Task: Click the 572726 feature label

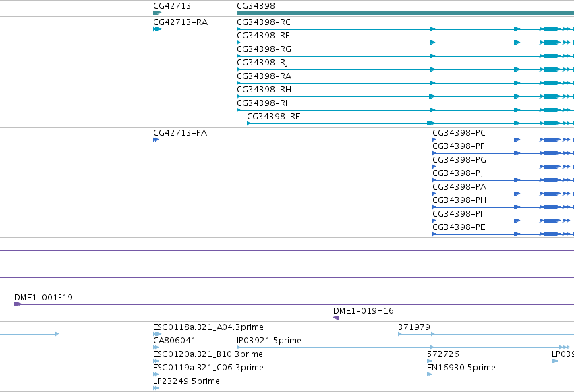Action: pos(443,354)
